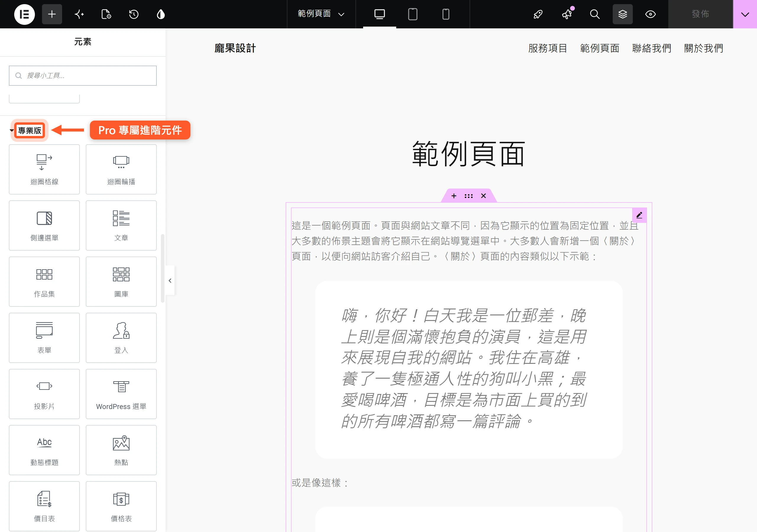Preview changes with eye icon
This screenshot has height=532, width=757.
coord(651,14)
